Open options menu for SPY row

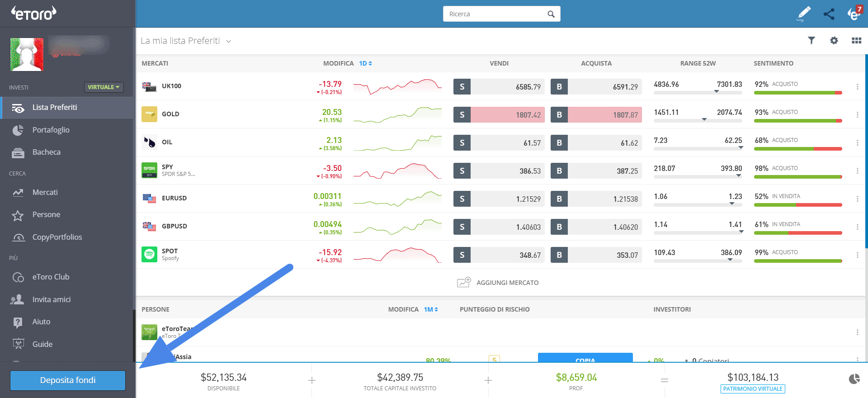(x=857, y=171)
